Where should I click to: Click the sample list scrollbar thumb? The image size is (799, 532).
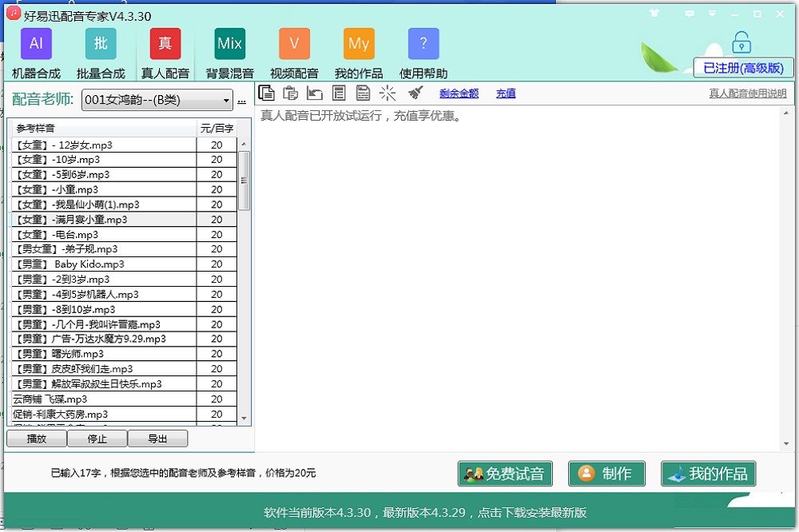click(x=244, y=181)
